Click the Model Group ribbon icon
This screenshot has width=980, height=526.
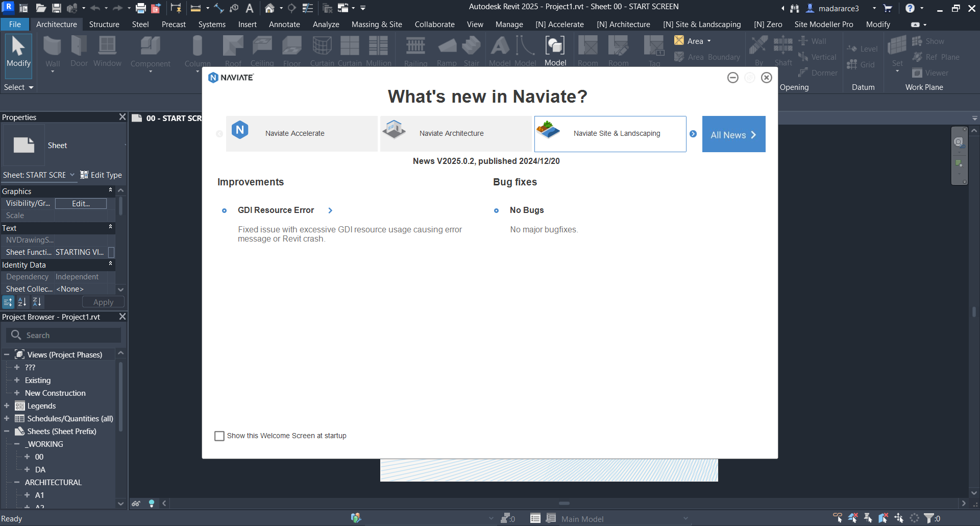pyautogui.click(x=555, y=51)
